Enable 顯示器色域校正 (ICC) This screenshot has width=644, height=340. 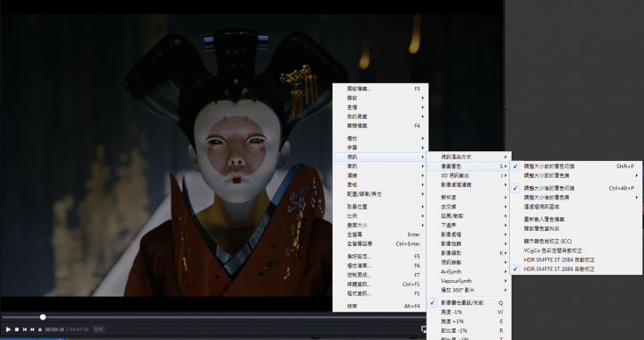pyautogui.click(x=576, y=241)
